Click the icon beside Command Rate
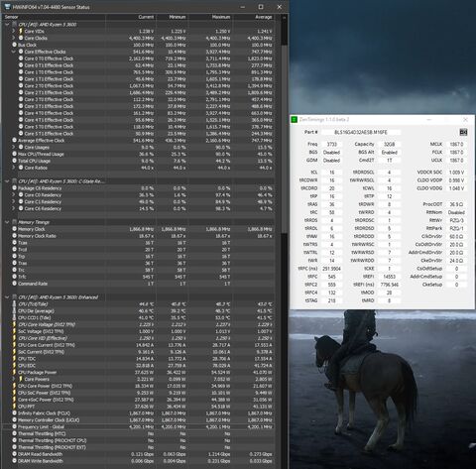 (x=14, y=284)
